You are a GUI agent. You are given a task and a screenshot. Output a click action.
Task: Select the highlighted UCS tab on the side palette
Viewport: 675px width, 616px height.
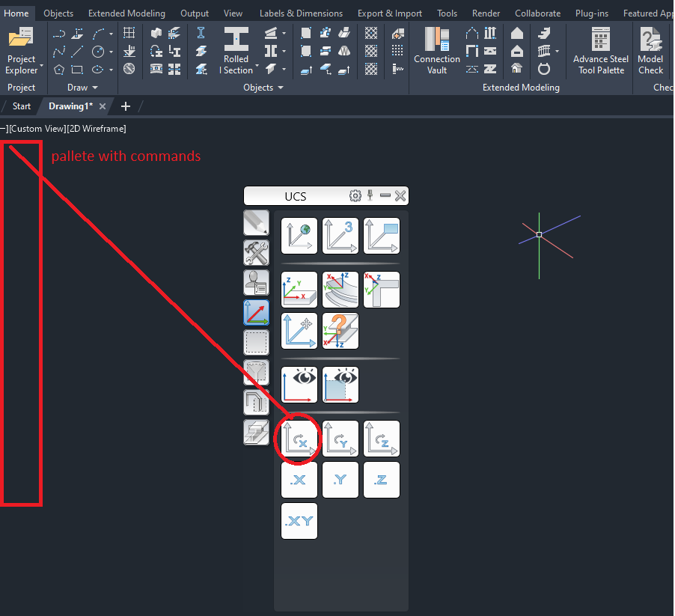point(256,312)
